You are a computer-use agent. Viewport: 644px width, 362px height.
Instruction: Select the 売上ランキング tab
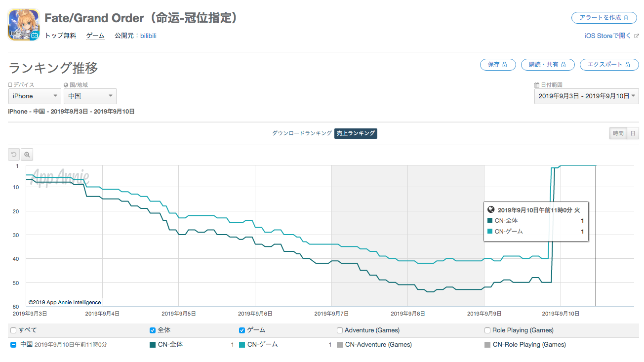click(356, 133)
